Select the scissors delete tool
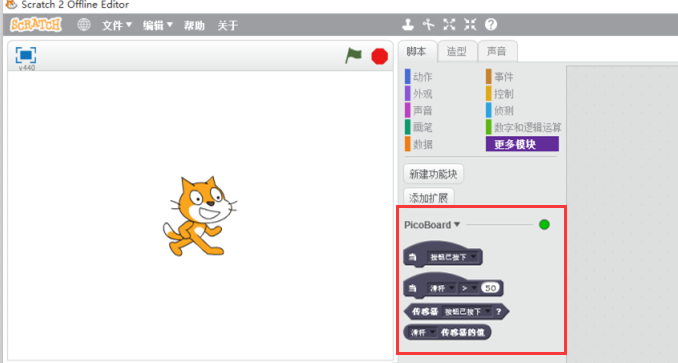 tap(428, 25)
